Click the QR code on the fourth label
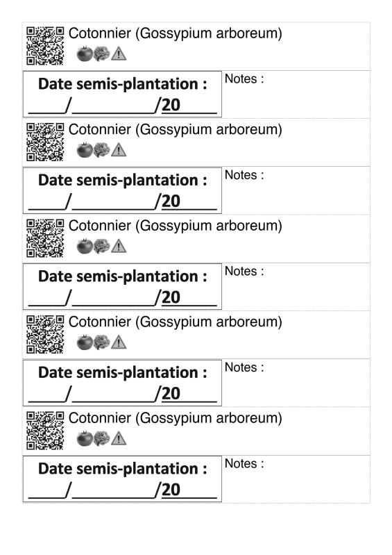The image size is (392, 555). [x=45, y=334]
